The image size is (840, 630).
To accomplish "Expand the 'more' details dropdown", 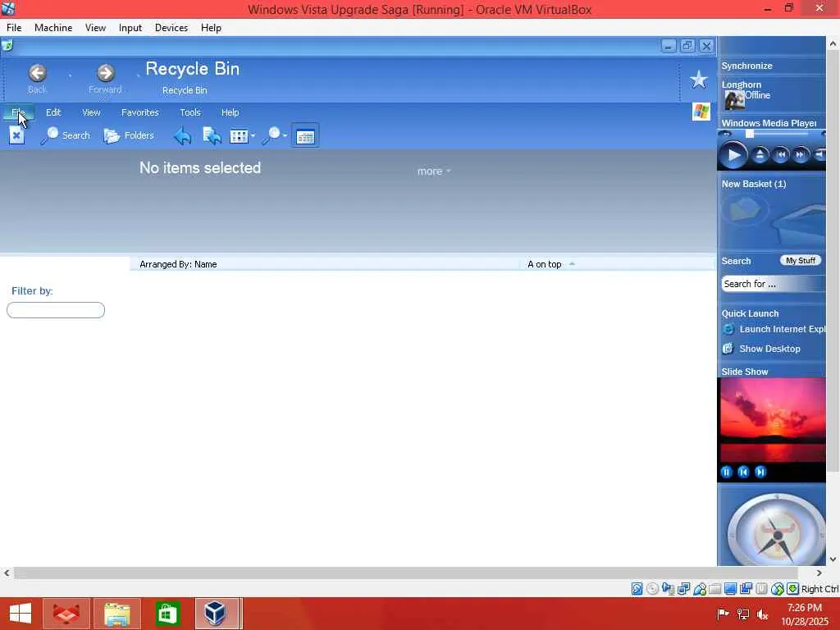I will click(434, 171).
